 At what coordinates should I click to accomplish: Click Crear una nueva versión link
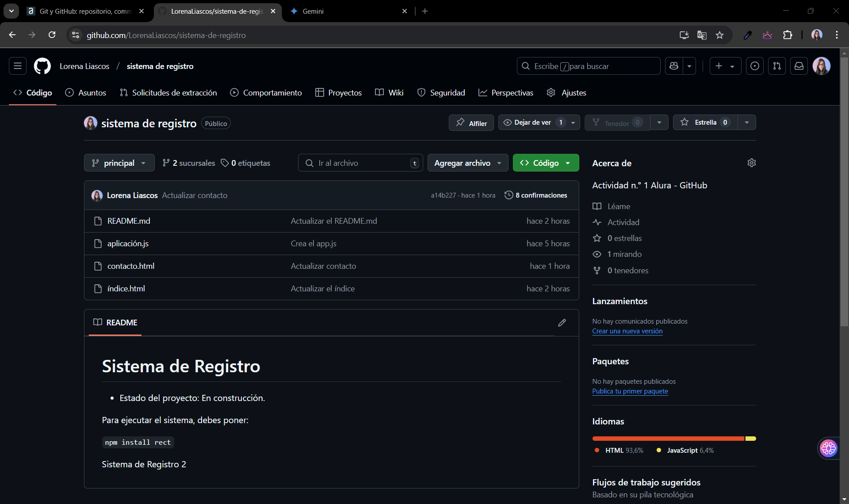pyautogui.click(x=627, y=331)
